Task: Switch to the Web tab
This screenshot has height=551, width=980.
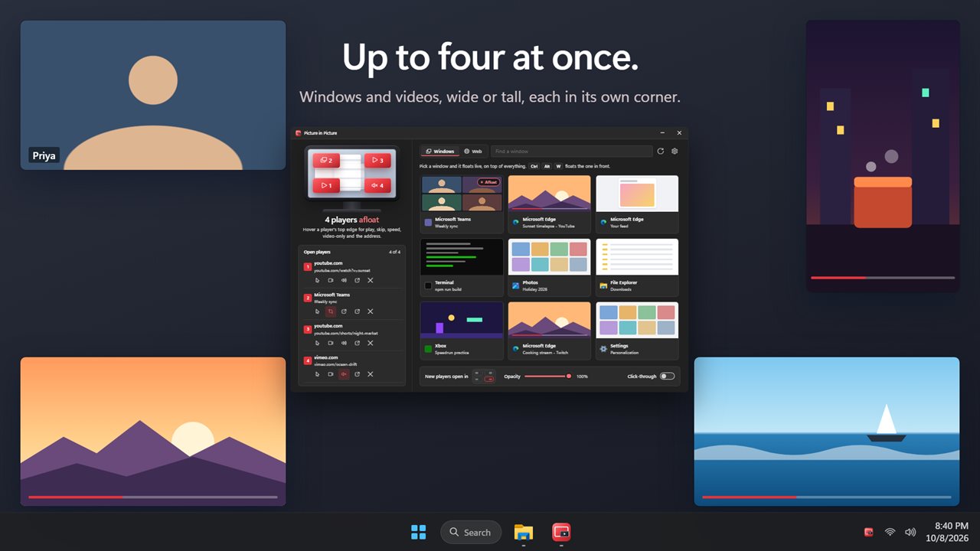Action: click(473, 152)
